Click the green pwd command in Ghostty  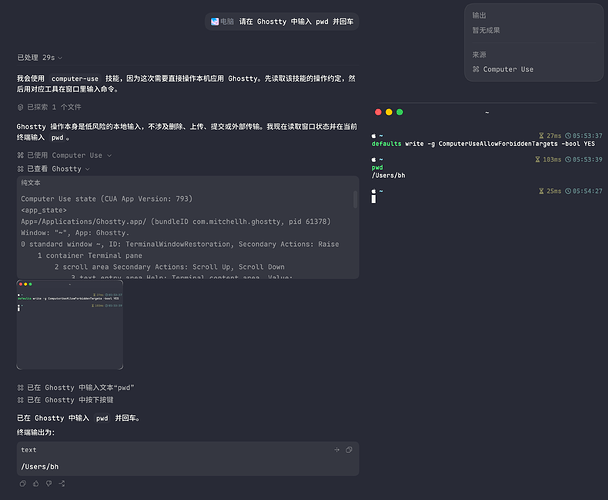point(377,167)
